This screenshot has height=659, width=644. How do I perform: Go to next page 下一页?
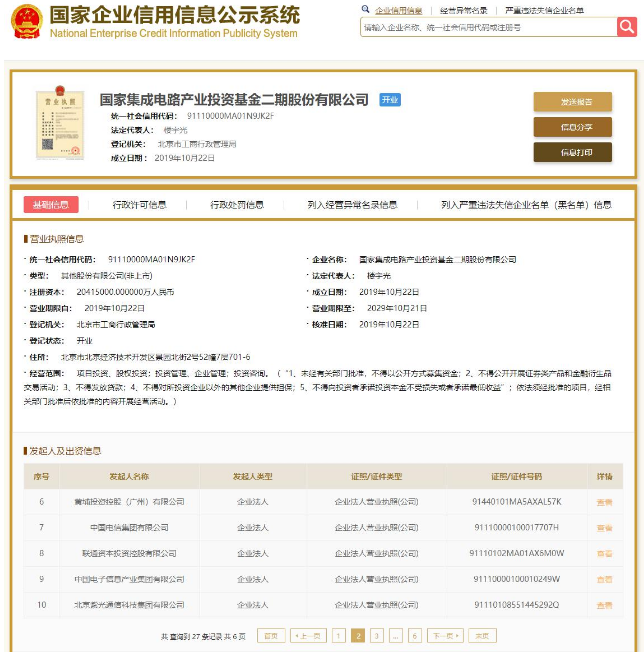(445, 636)
